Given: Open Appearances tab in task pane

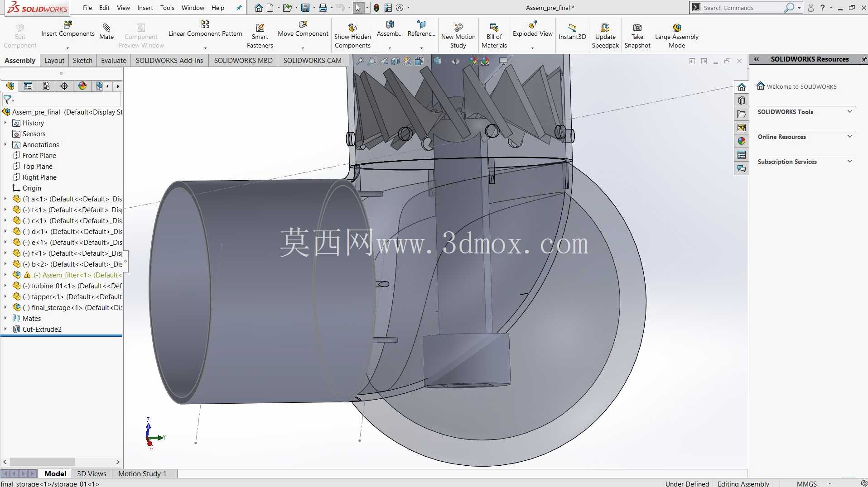Looking at the screenshot, I should [x=742, y=141].
